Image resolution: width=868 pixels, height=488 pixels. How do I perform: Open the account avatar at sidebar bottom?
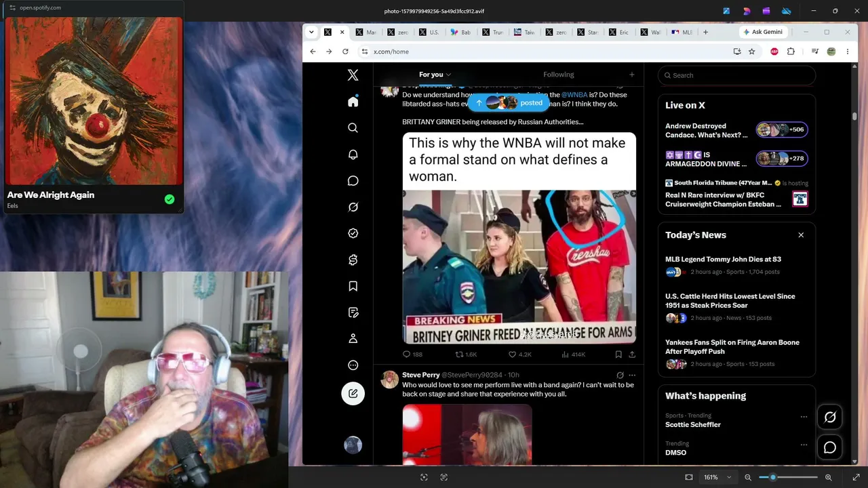tap(353, 445)
